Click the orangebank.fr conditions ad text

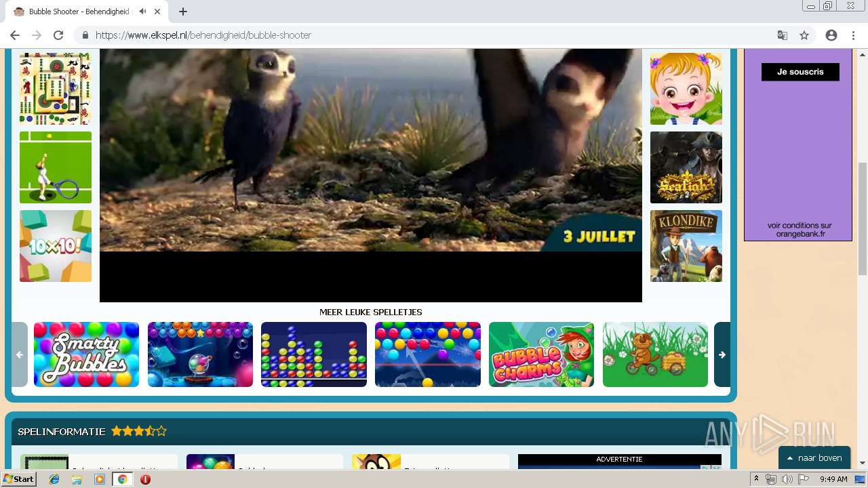(800, 230)
